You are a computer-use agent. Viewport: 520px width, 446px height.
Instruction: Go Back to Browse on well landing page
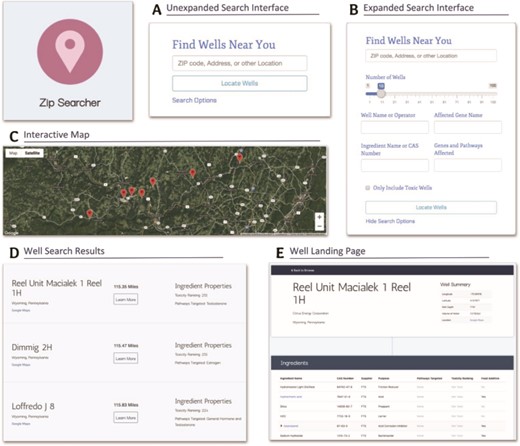[x=303, y=270]
